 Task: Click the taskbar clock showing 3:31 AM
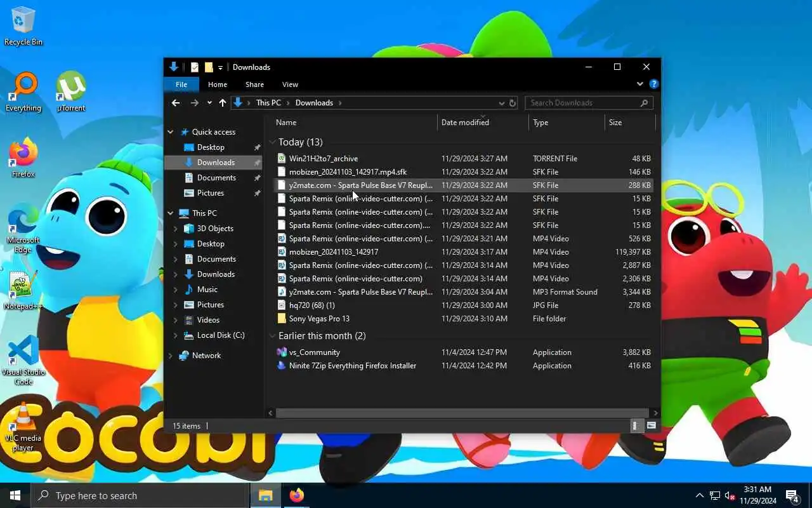tap(757, 495)
